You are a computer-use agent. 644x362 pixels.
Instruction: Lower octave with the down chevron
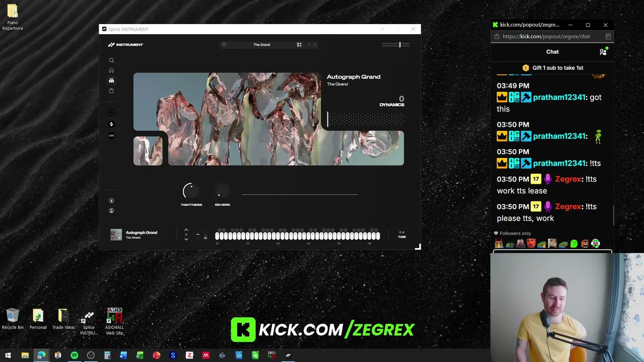coord(186,239)
